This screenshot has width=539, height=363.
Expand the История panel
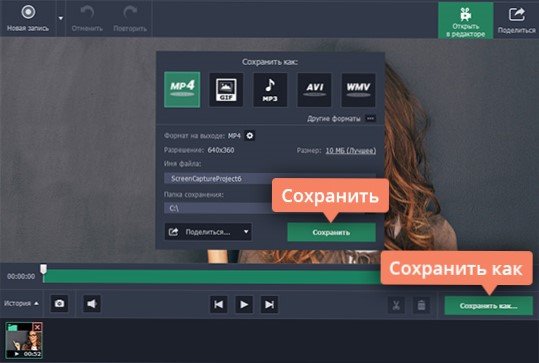[x=21, y=304]
